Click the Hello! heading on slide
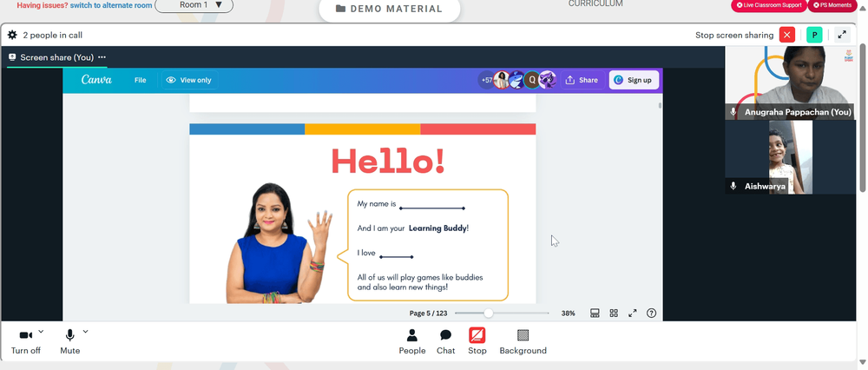The height and width of the screenshot is (370, 868). (388, 162)
